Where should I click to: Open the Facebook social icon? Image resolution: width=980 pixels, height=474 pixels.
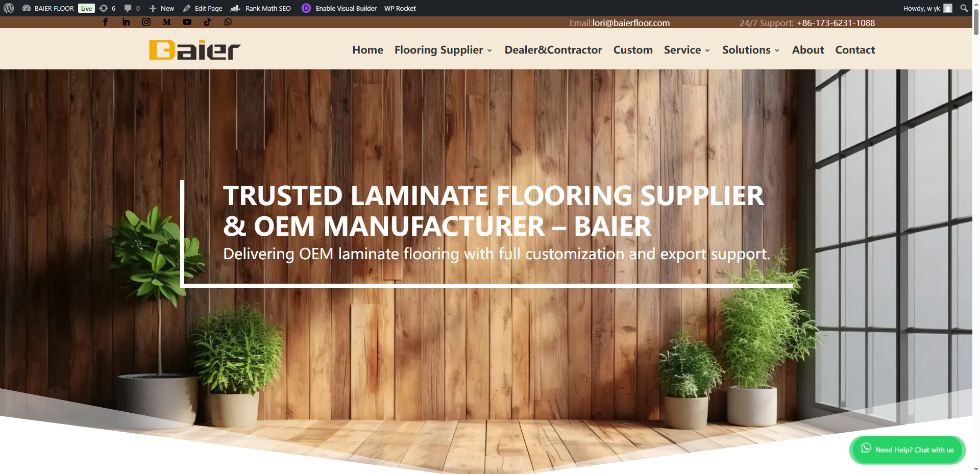click(x=106, y=22)
